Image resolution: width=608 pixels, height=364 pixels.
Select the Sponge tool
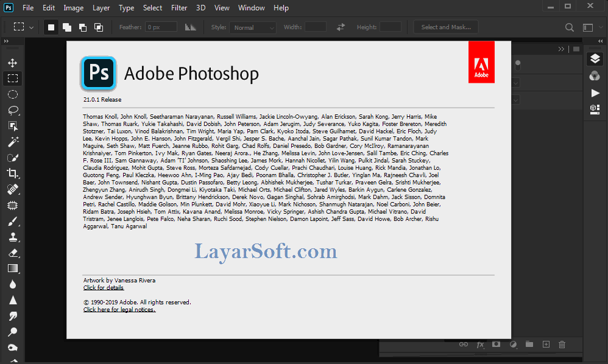[12, 348]
